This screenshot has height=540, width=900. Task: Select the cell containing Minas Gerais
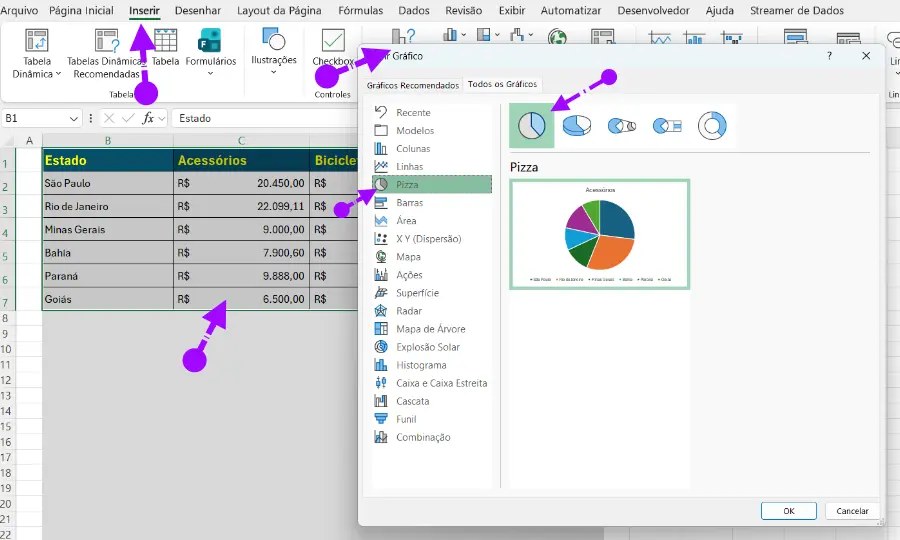pos(107,229)
